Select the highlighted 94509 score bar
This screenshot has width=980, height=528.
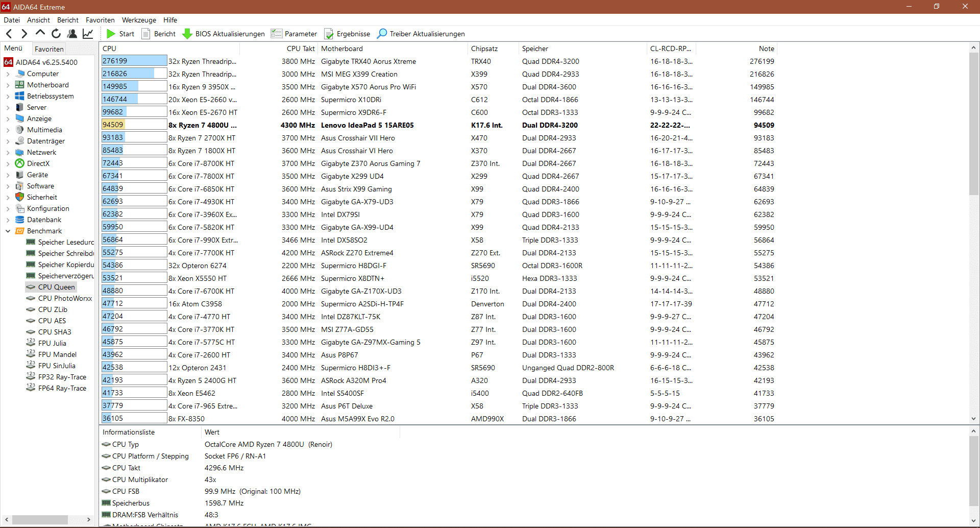pos(134,125)
